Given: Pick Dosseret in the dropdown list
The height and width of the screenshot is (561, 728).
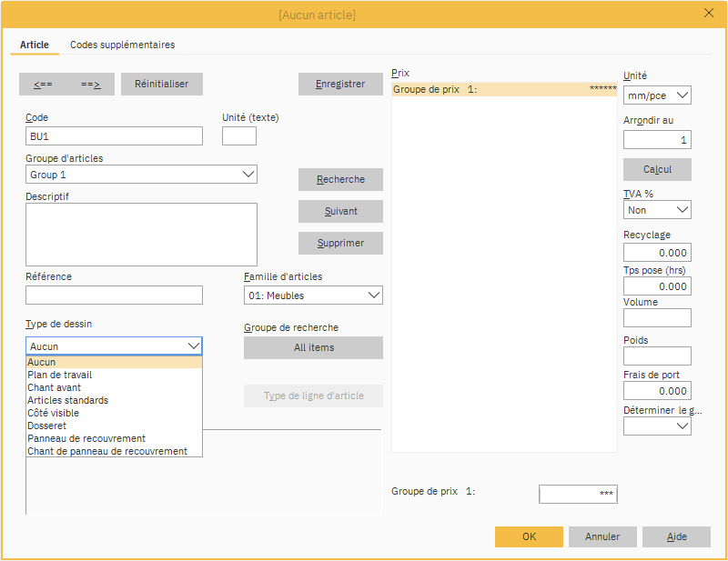Looking at the screenshot, I should 47,426.
